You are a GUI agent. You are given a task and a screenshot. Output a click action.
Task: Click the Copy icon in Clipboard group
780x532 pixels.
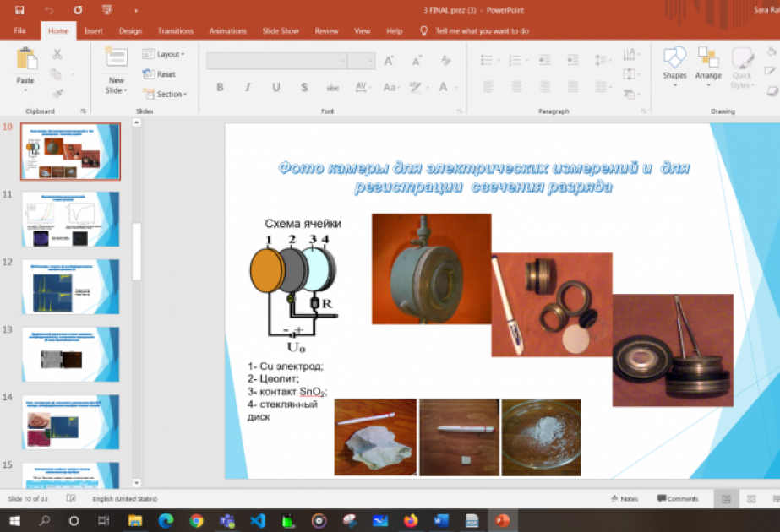click(x=56, y=74)
